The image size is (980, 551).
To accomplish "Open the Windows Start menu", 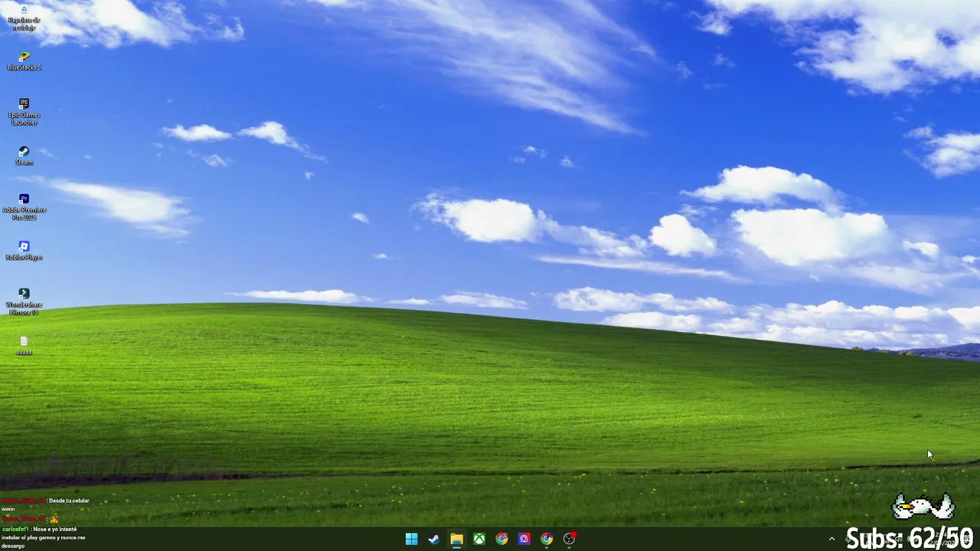I will tap(411, 539).
